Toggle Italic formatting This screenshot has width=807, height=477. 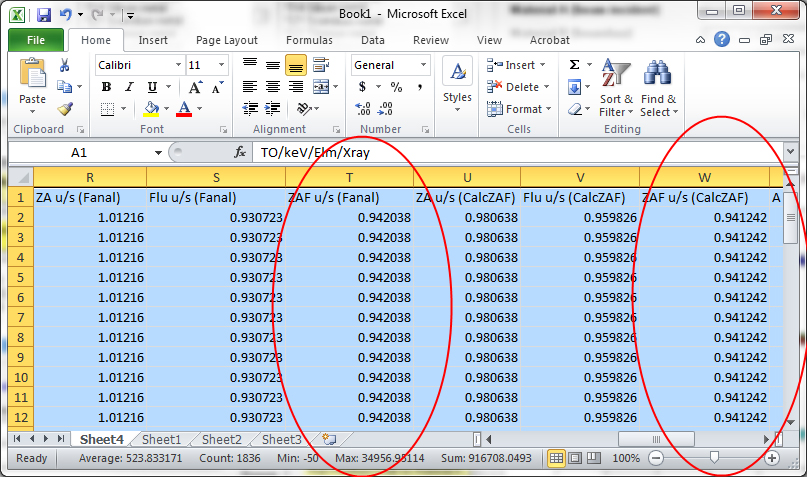tap(129, 87)
